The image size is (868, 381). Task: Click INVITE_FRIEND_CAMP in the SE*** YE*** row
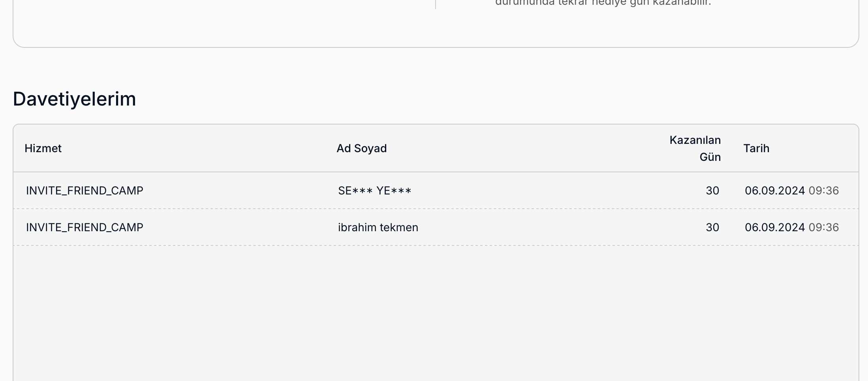[x=85, y=190]
